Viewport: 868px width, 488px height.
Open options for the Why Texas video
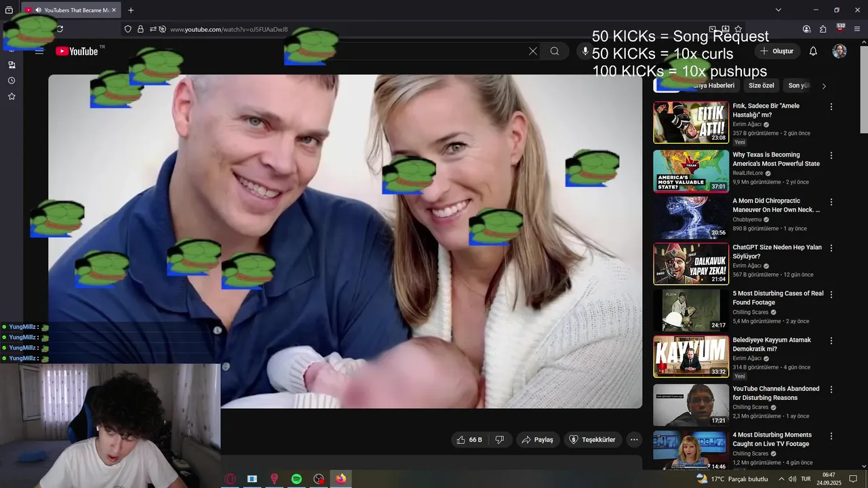click(x=831, y=155)
